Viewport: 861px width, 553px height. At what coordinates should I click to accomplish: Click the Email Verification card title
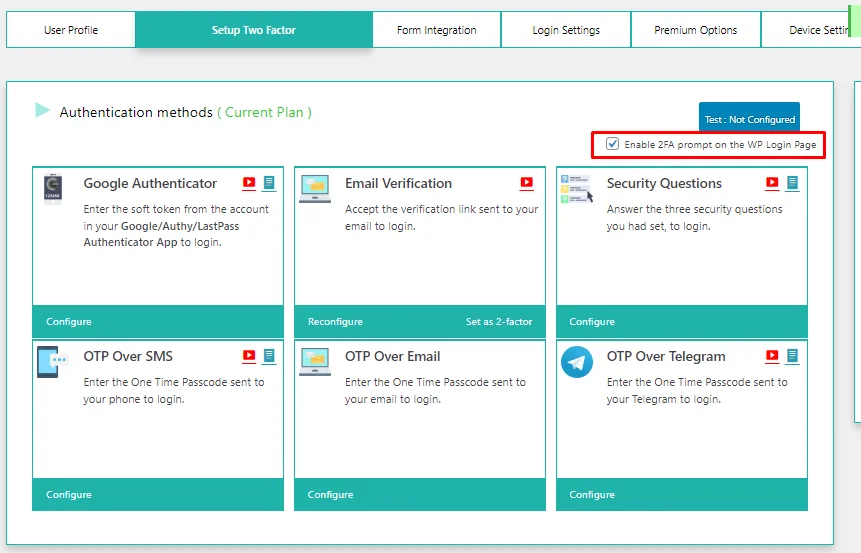[x=398, y=183]
